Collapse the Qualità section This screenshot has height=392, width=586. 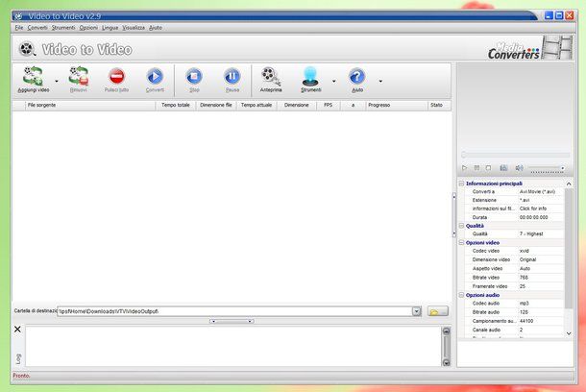point(461,226)
